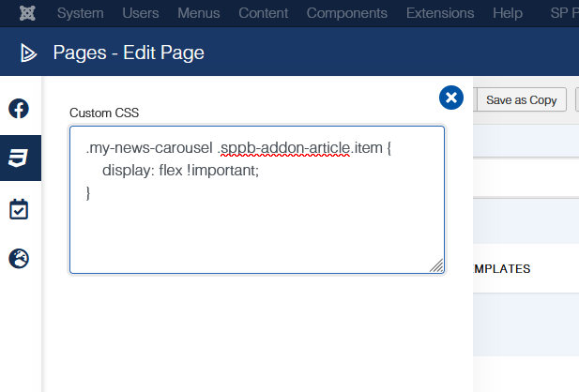The width and height of the screenshot is (579, 392).
Task: Open the calendar check sidebar icon
Action: click(19, 209)
